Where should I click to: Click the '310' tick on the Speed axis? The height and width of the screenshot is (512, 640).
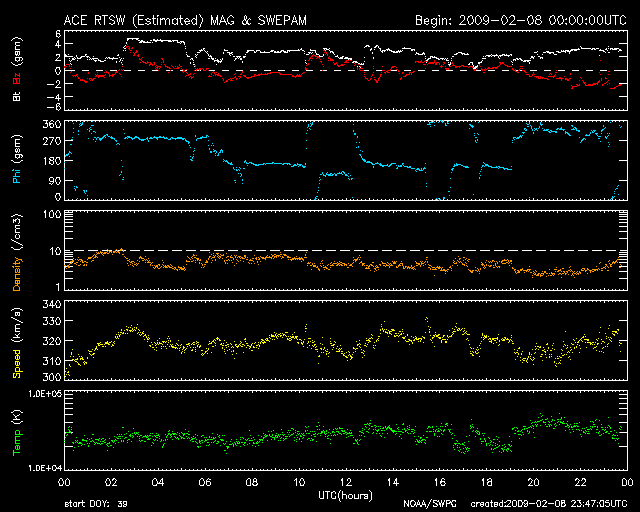(x=52, y=361)
